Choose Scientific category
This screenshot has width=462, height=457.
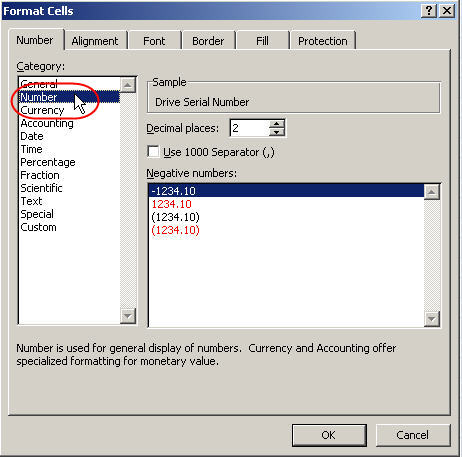pos(69,188)
